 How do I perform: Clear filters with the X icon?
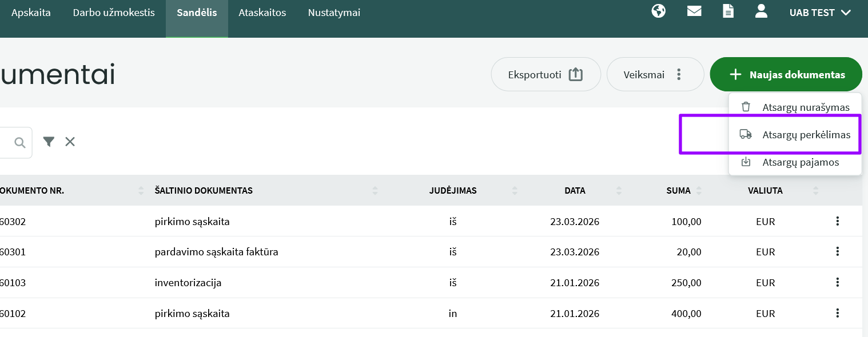click(70, 142)
